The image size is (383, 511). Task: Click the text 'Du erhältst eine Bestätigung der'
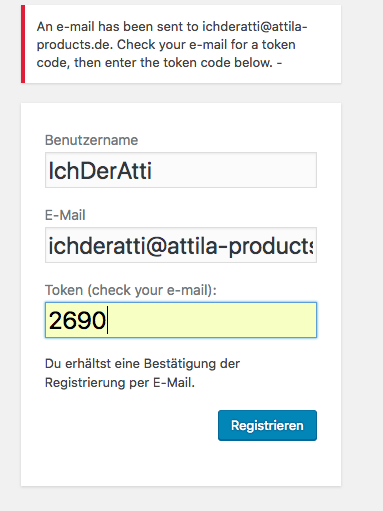[142, 363]
